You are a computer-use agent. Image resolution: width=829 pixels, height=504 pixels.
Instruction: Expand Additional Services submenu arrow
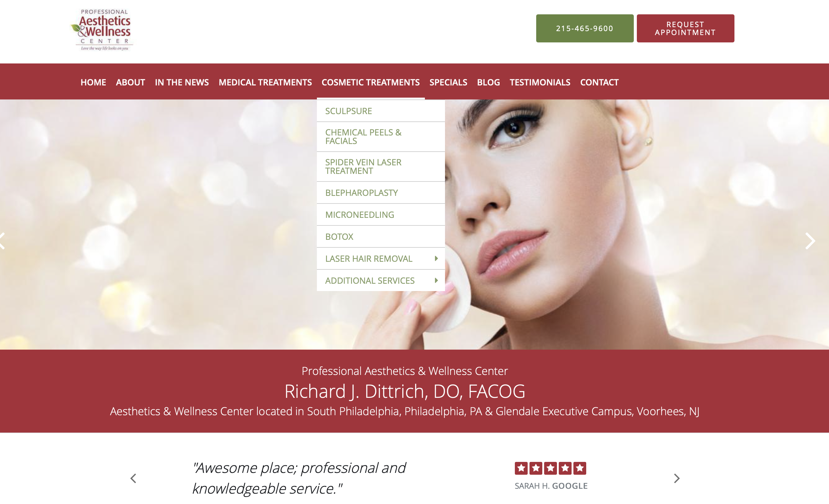436,280
